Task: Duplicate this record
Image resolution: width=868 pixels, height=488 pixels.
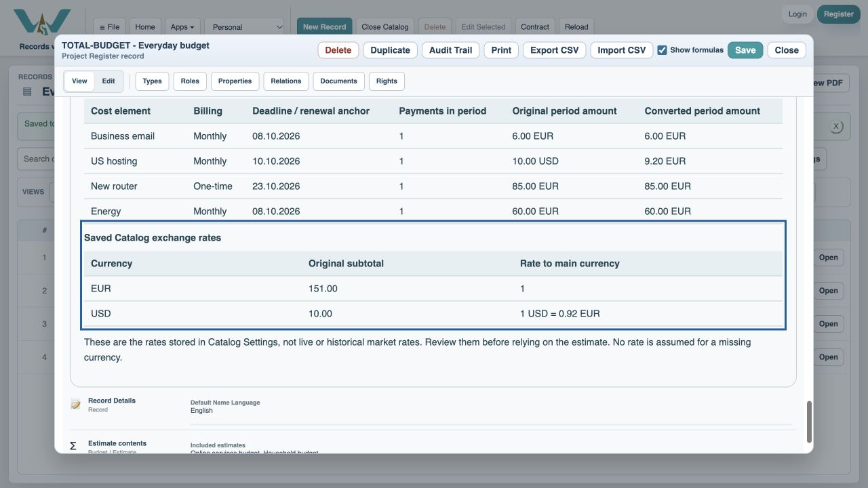Action: tap(391, 50)
